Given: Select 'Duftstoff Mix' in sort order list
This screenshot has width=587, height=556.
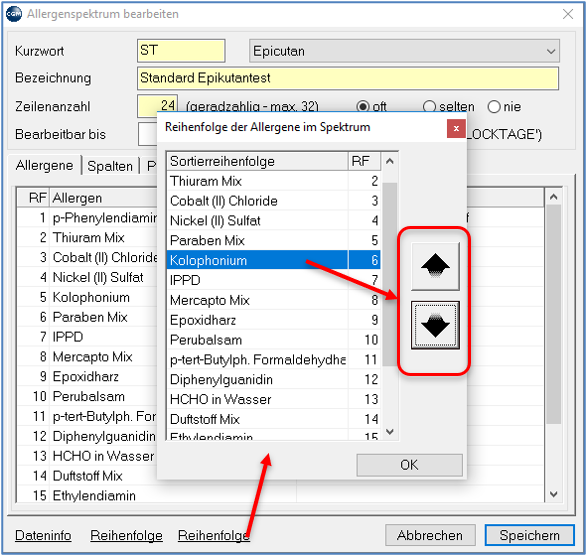Looking at the screenshot, I should click(x=274, y=419).
